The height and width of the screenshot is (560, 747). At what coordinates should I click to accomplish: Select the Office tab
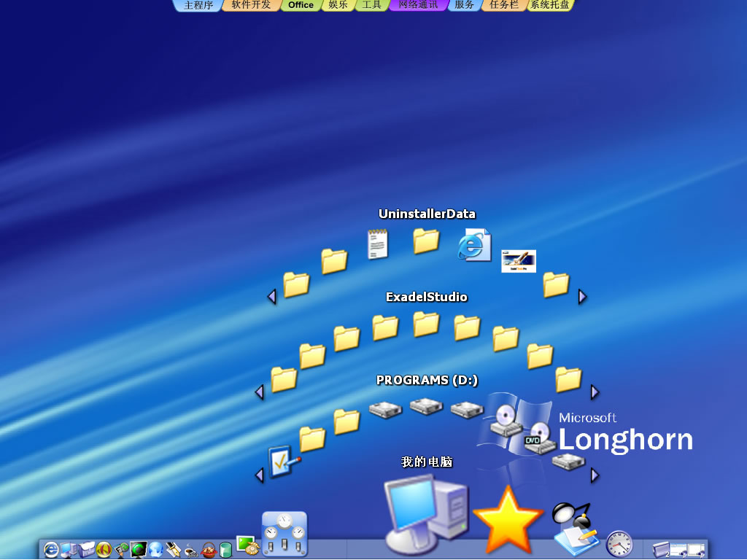[x=301, y=5]
